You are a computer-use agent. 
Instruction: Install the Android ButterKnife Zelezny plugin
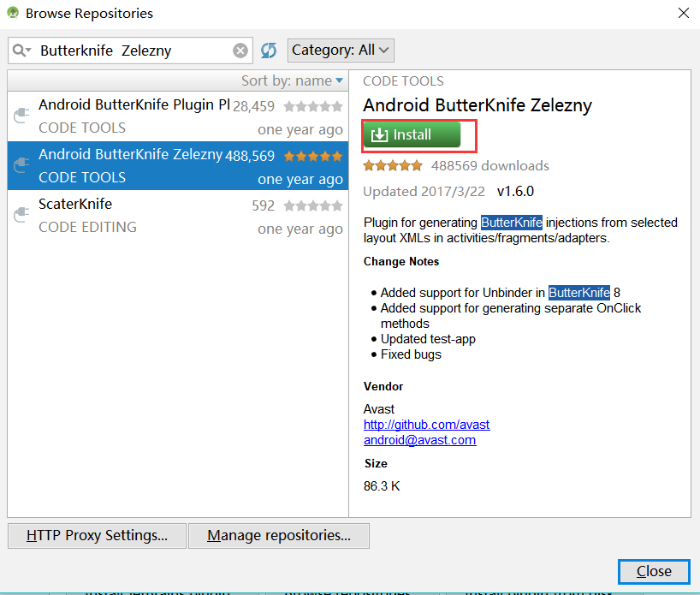tap(412, 134)
